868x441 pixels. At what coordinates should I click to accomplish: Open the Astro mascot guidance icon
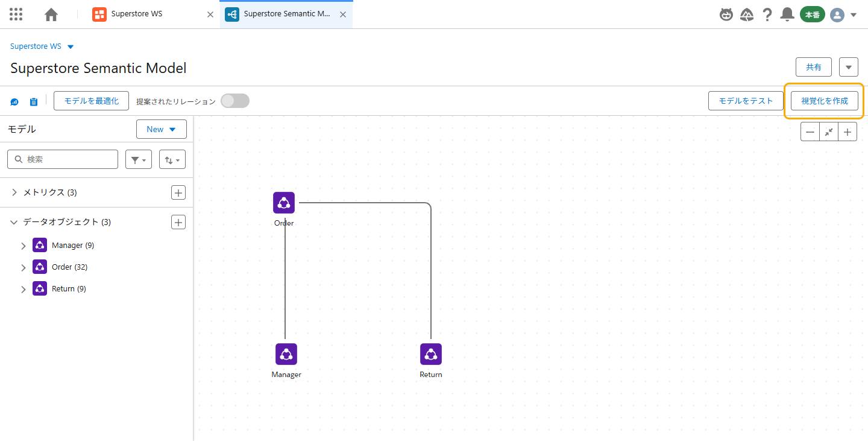click(x=727, y=14)
